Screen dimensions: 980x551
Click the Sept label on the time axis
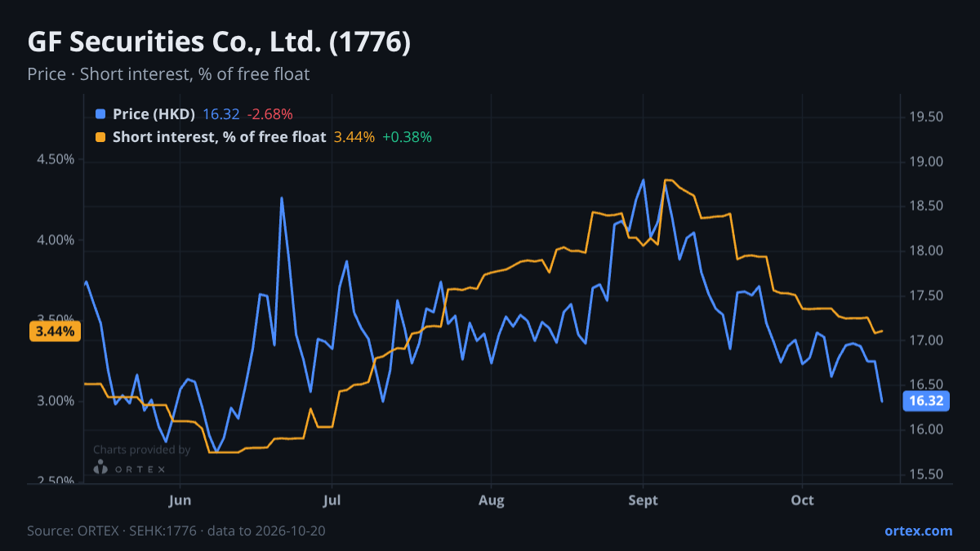pyautogui.click(x=644, y=500)
